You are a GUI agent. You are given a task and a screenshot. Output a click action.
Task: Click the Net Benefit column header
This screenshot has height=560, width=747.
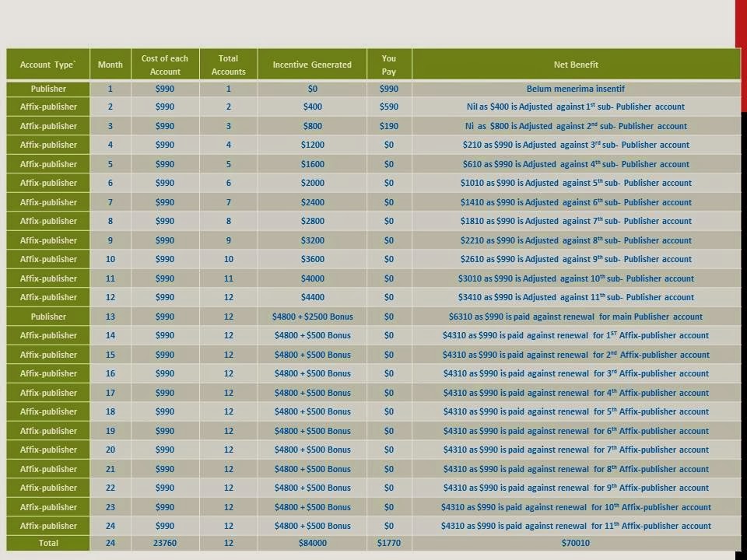click(x=575, y=65)
